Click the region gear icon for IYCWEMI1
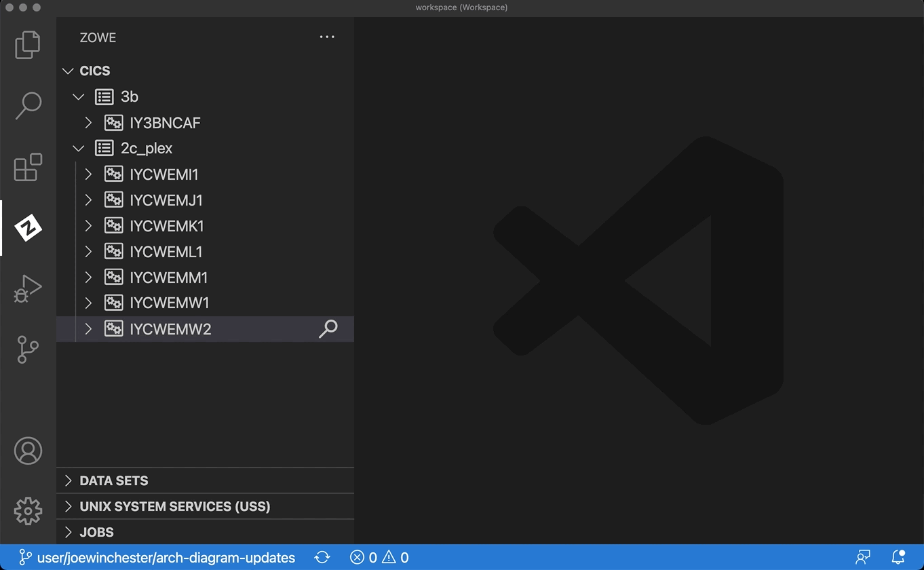This screenshot has height=570, width=924. [x=113, y=174]
